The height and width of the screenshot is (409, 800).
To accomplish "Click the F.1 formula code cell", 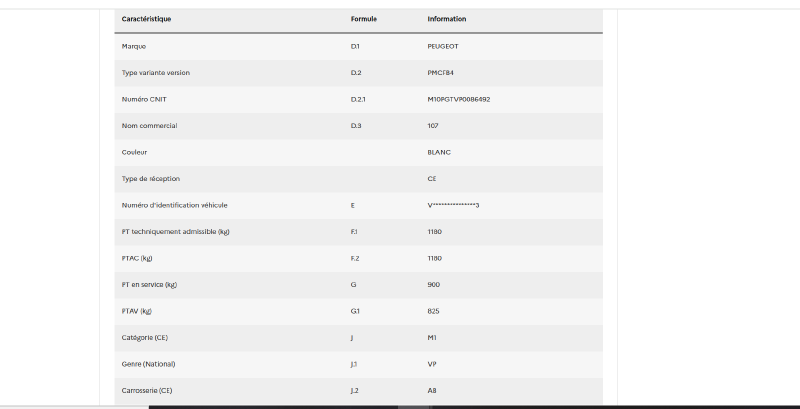I will tap(354, 232).
